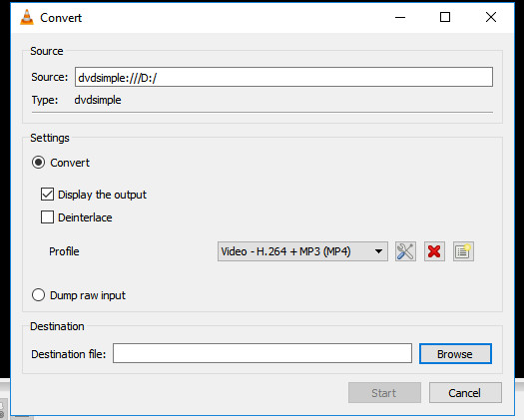Select the Dump raw input option
The image size is (524, 420).
tap(39, 295)
